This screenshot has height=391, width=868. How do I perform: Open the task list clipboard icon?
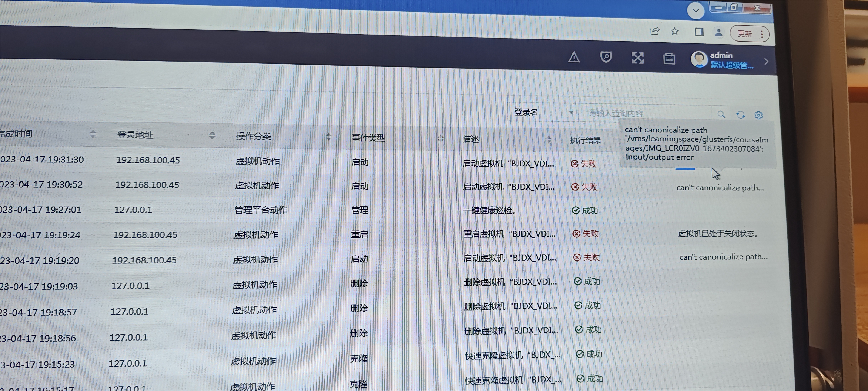coord(669,59)
